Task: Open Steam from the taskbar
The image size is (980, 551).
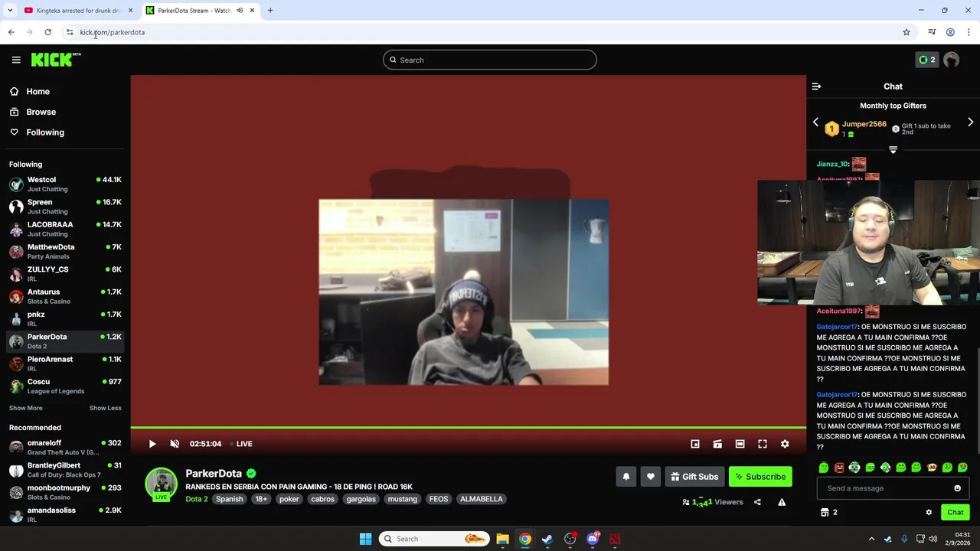Action: [x=547, y=539]
